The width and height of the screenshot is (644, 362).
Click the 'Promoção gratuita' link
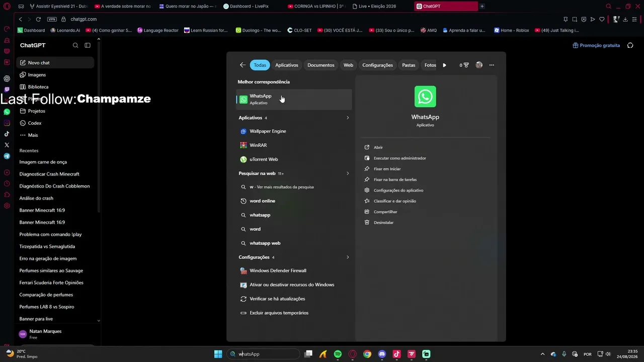(596, 45)
